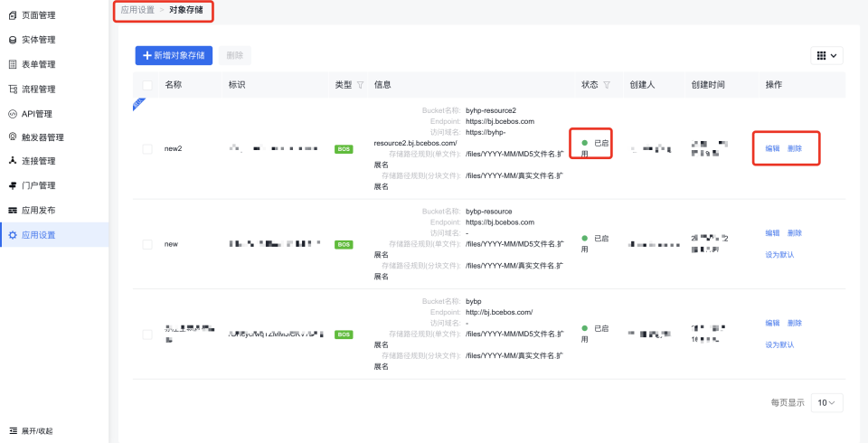This screenshot has width=868, height=443.
Task: Select the checkbox for bybp-resource row
Action: coord(147,244)
